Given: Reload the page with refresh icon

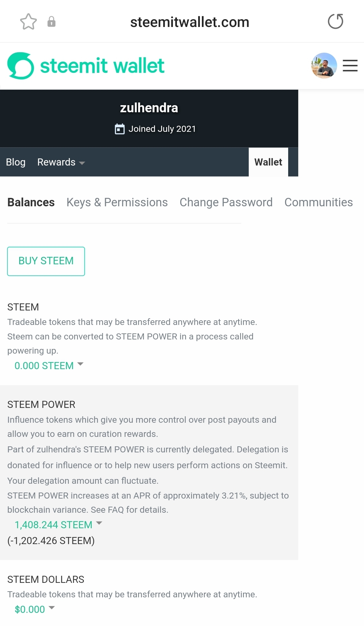Looking at the screenshot, I should pos(335,22).
